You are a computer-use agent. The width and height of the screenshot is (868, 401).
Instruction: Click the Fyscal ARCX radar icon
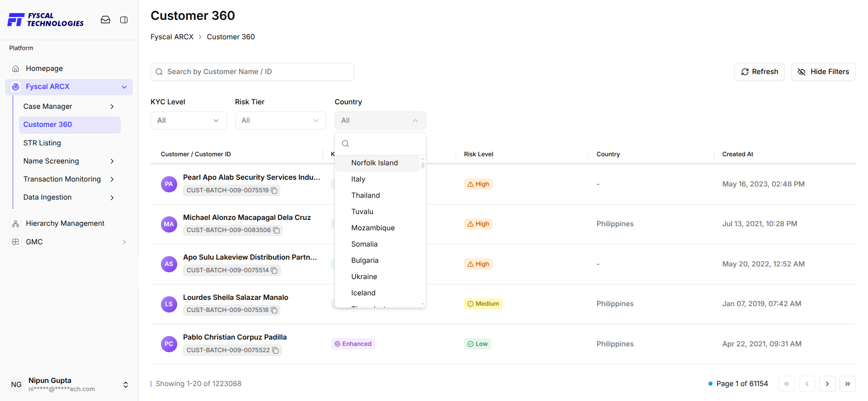tap(16, 87)
